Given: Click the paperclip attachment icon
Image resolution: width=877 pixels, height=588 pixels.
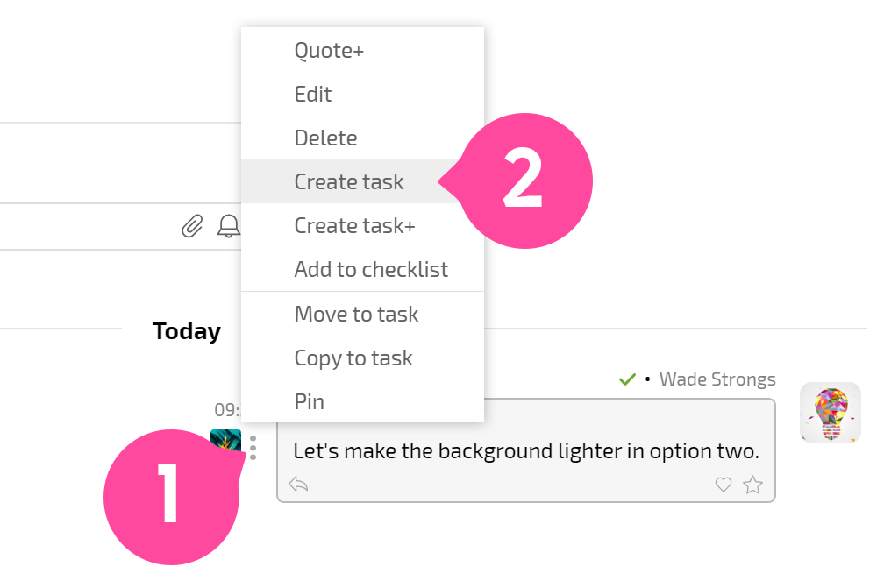Looking at the screenshot, I should pos(192,226).
